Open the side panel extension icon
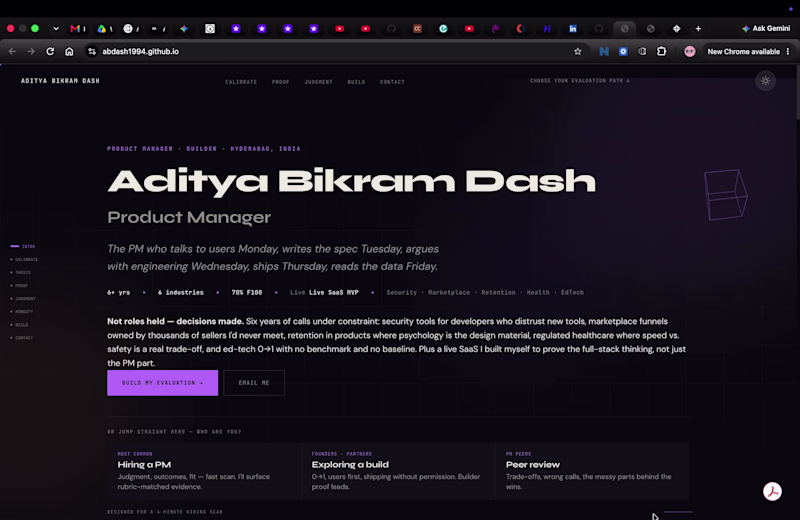This screenshot has width=800, height=520. click(642, 52)
